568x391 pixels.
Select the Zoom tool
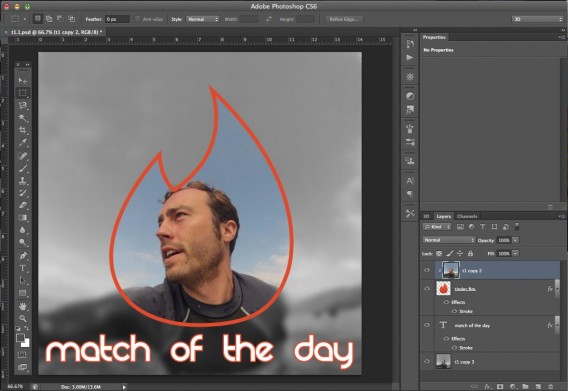tap(23, 319)
